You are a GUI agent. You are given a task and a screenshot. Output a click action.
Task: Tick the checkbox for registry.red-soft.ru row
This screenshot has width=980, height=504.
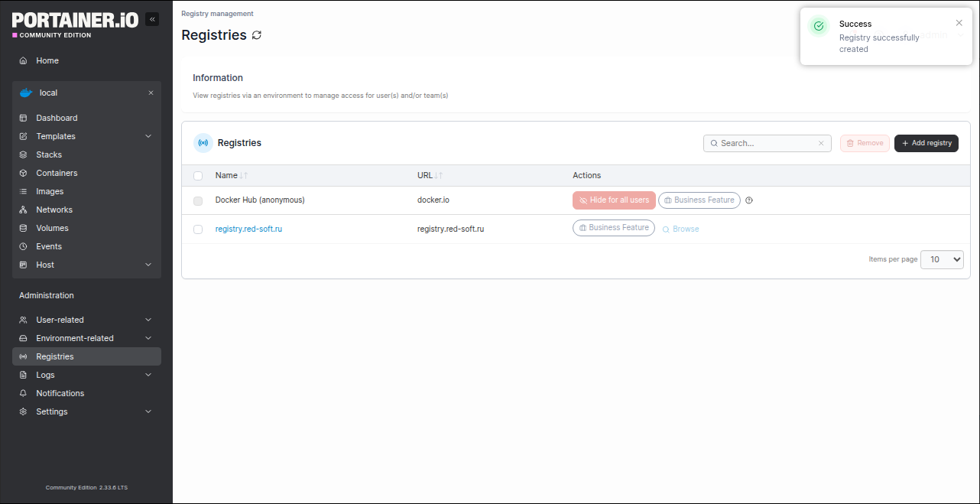[x=198, y=229]
